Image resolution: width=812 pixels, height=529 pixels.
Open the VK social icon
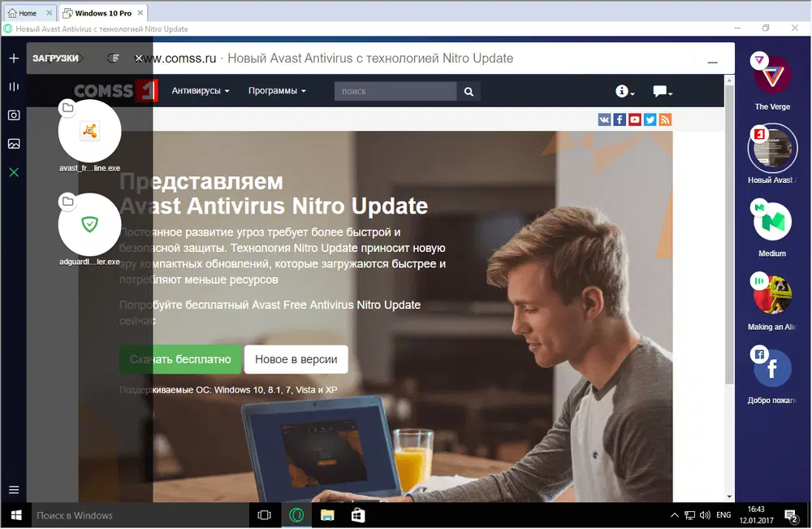tap(604, 119)
